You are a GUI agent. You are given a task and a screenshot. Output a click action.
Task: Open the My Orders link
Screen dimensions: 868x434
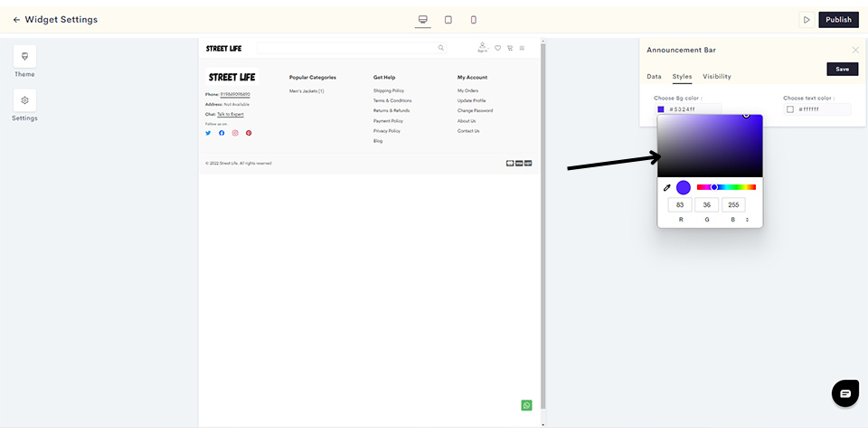(467, 90)
